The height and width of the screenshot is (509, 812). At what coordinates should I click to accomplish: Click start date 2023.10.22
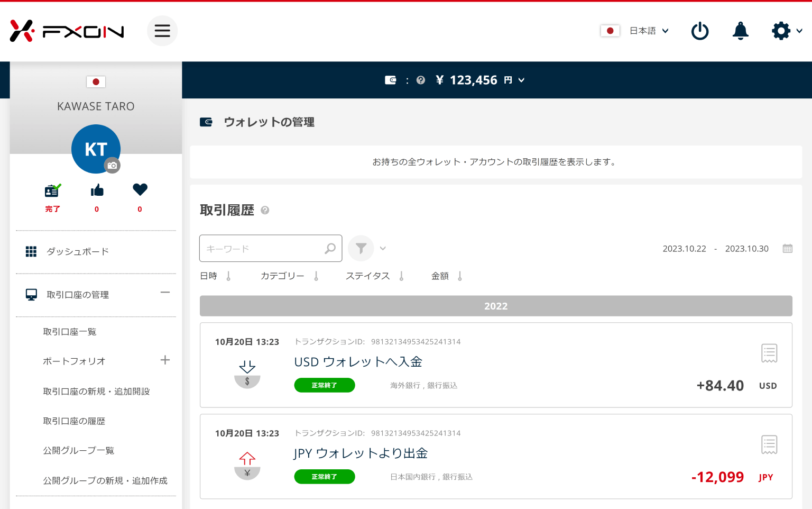pyautogui.click(x=684, y=249)
